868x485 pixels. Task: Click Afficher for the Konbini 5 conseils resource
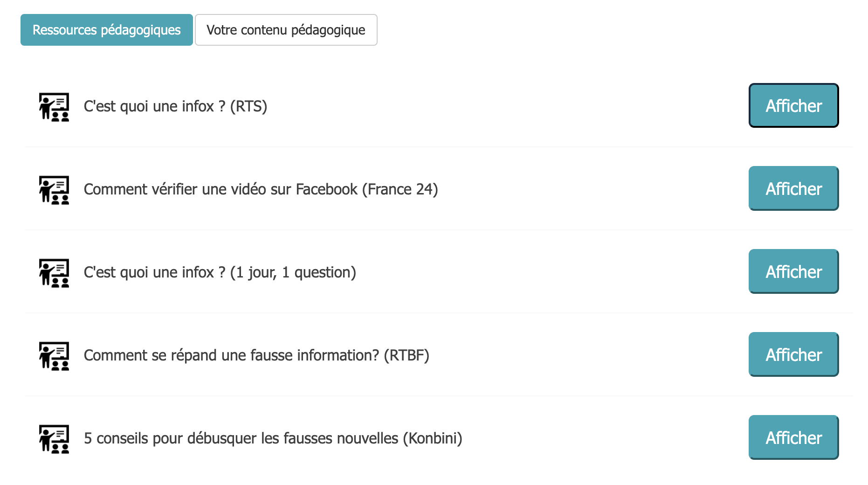coord(793,437)
